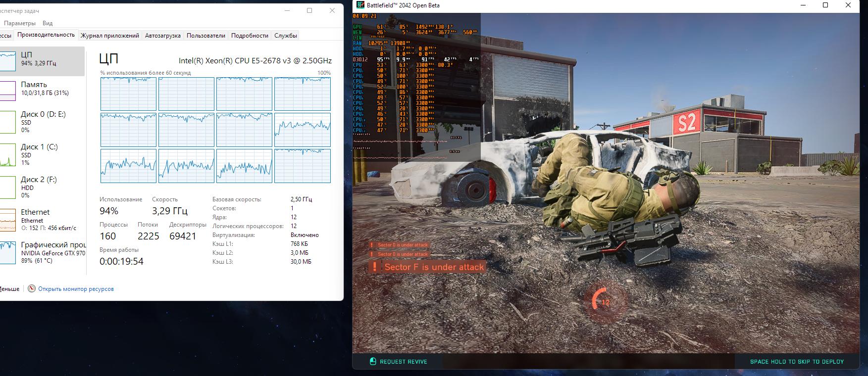The image size is (868, 376).
Task: Click the Ядра value 12
Action: 294,217
